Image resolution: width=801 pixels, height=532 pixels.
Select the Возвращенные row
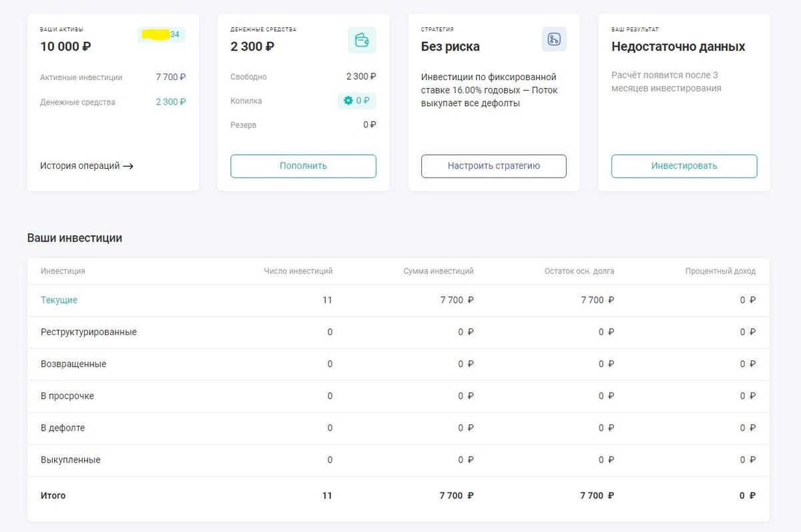(398, 364)
